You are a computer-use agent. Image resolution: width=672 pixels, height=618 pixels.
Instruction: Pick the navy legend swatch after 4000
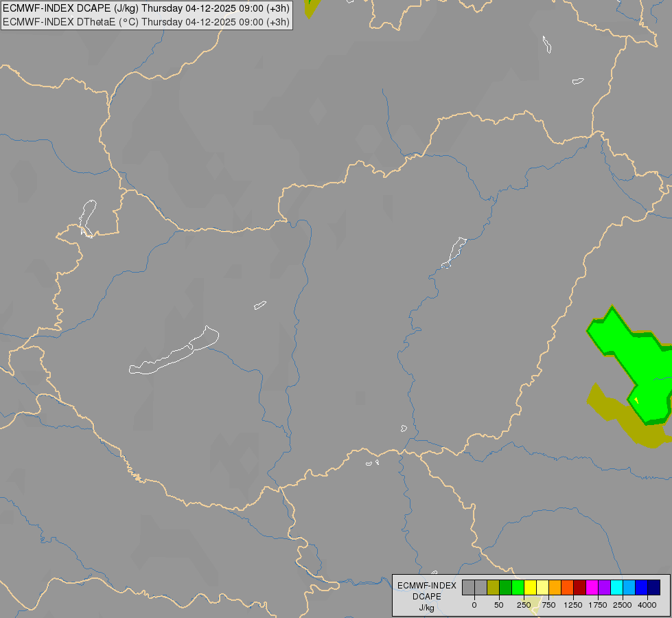click(654, 588)
